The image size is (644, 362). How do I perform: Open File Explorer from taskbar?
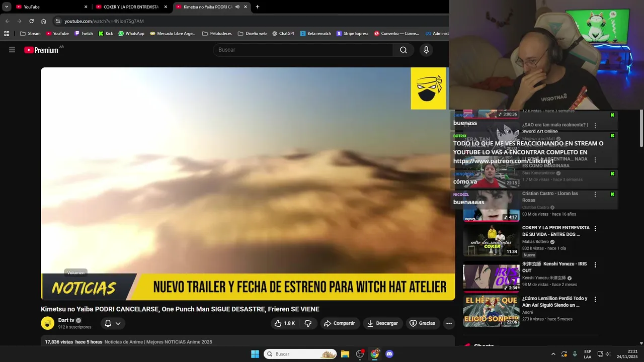click(x=345, y=354)
